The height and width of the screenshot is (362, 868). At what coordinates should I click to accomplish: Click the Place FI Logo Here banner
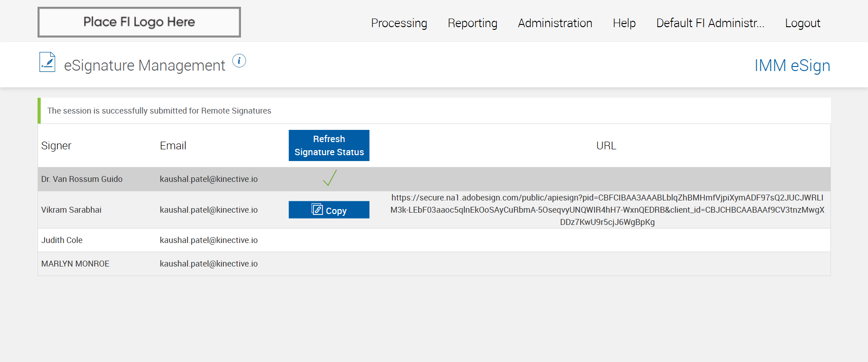point(139,22)
